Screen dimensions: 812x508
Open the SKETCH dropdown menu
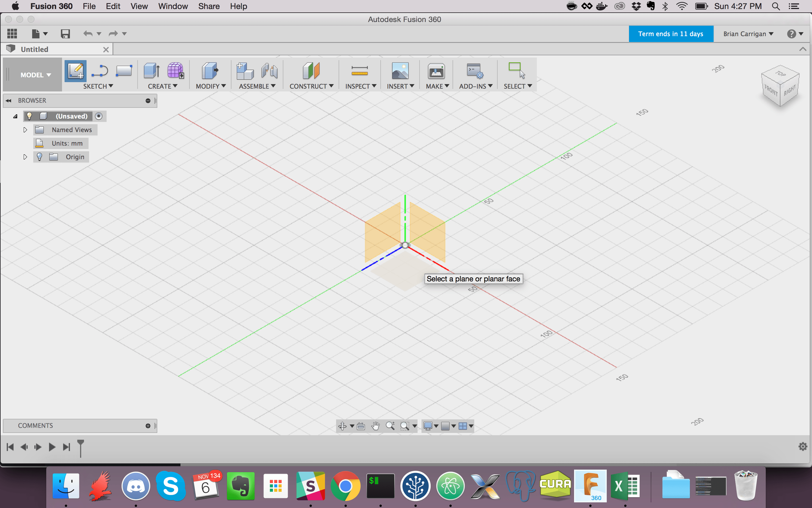(98, 86)
